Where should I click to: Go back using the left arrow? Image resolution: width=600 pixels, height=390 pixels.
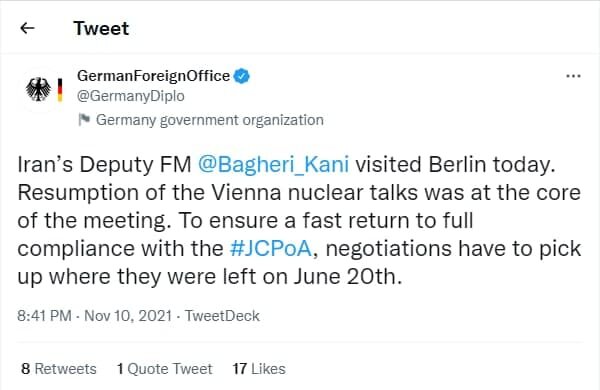pos(27,28)
